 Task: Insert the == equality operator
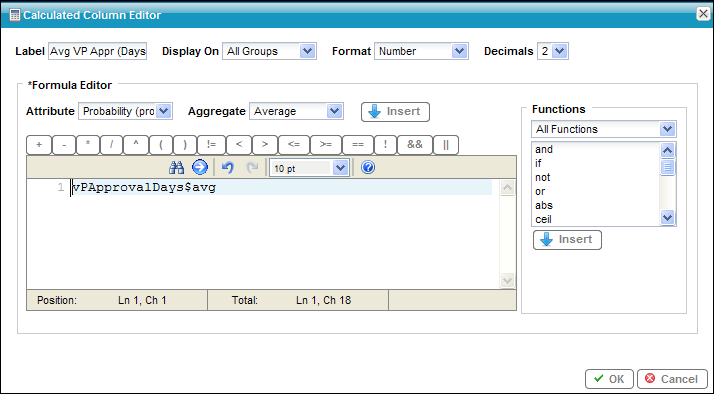pos(358,145)
